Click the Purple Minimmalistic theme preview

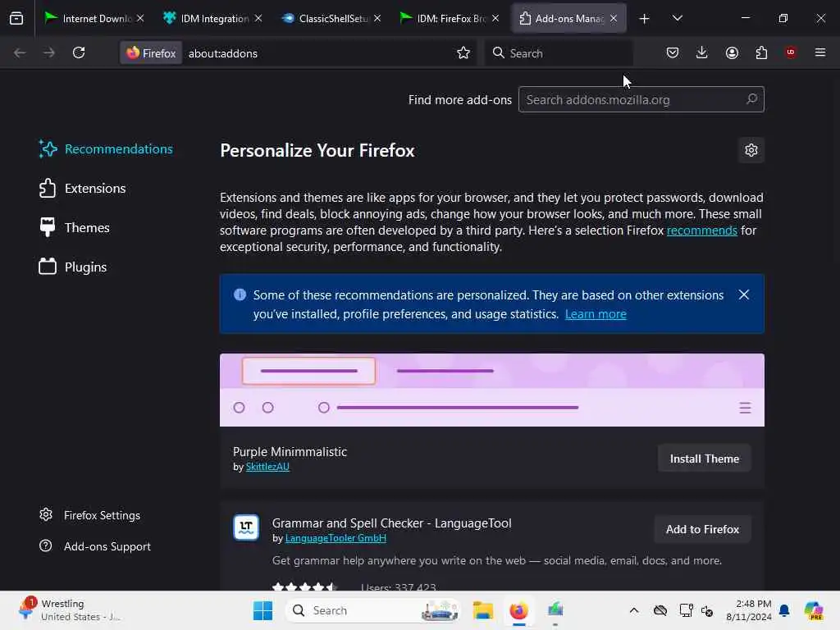tap(492, 390)
